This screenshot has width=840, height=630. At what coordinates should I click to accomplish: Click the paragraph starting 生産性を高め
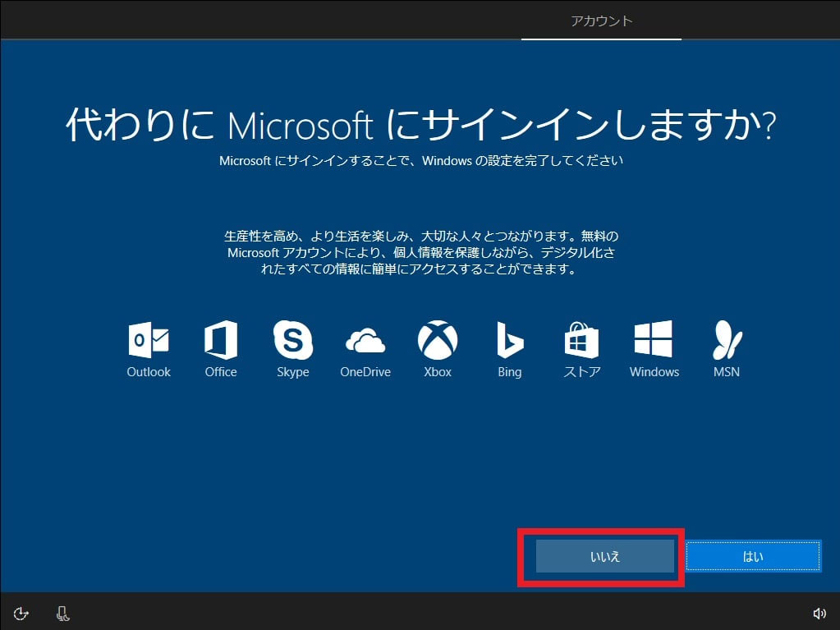point(421,252)
